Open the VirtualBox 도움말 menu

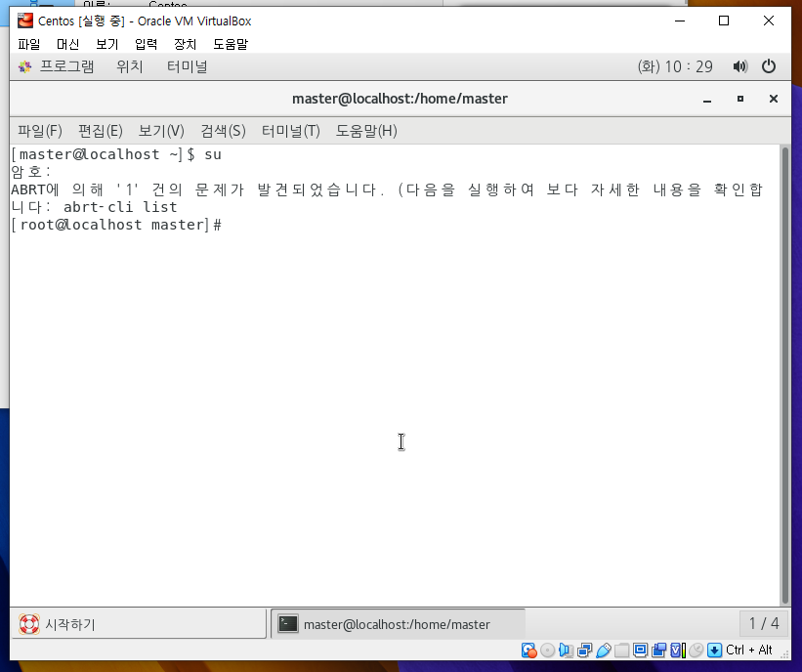[231, 44]
